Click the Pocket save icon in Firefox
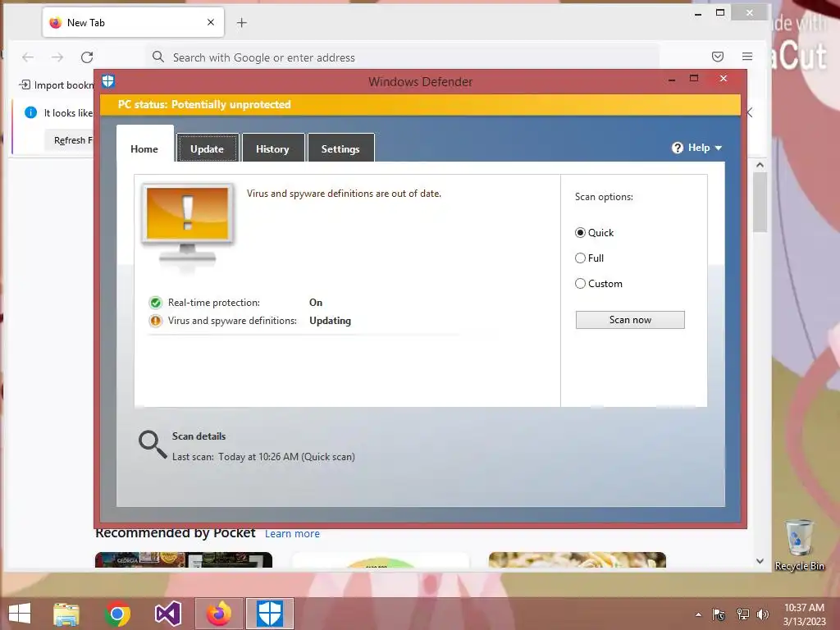 [x=718, y=57]
